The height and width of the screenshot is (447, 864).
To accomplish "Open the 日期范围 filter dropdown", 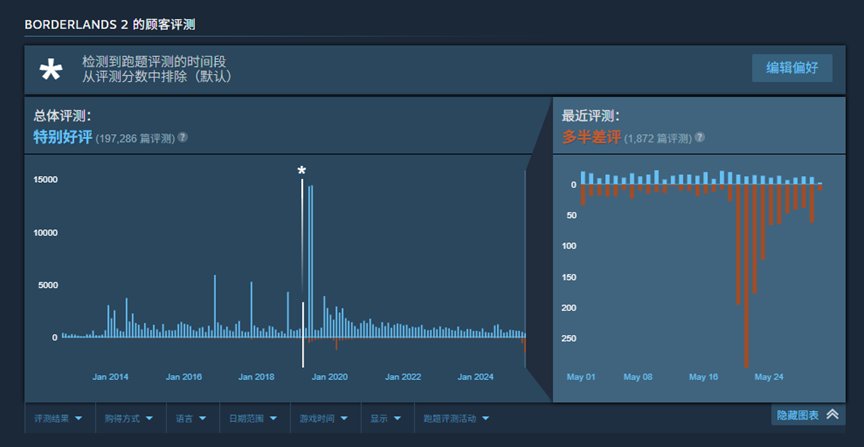I will click(253, 418).
